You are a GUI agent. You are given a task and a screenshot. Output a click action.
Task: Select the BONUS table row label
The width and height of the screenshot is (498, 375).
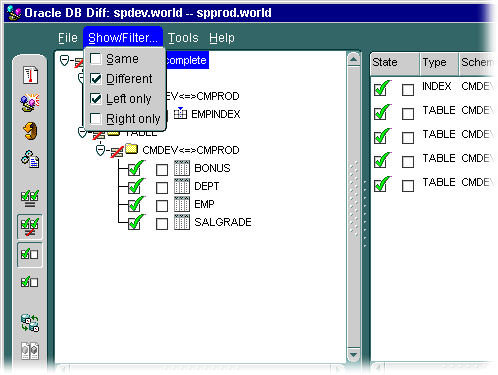(212, 168)
